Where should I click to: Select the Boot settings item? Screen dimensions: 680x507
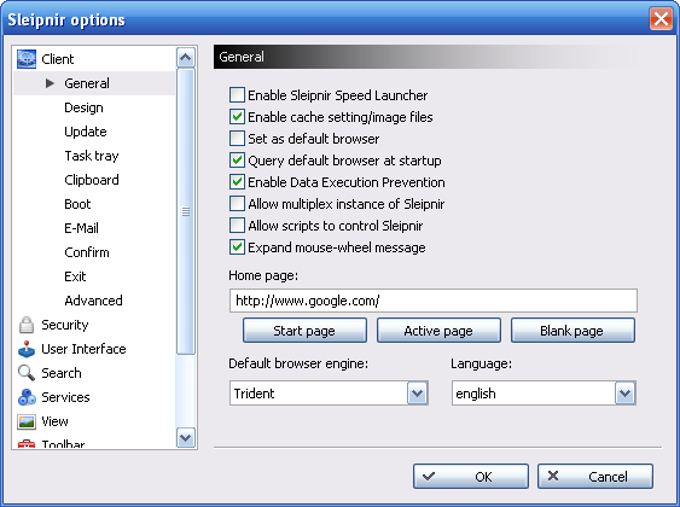[78, 204]
